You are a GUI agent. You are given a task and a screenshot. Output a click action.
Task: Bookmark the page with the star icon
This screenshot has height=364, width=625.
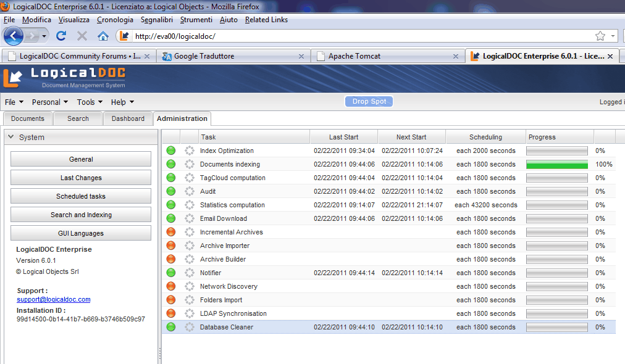pyautogui.click(x=600, y=36)
